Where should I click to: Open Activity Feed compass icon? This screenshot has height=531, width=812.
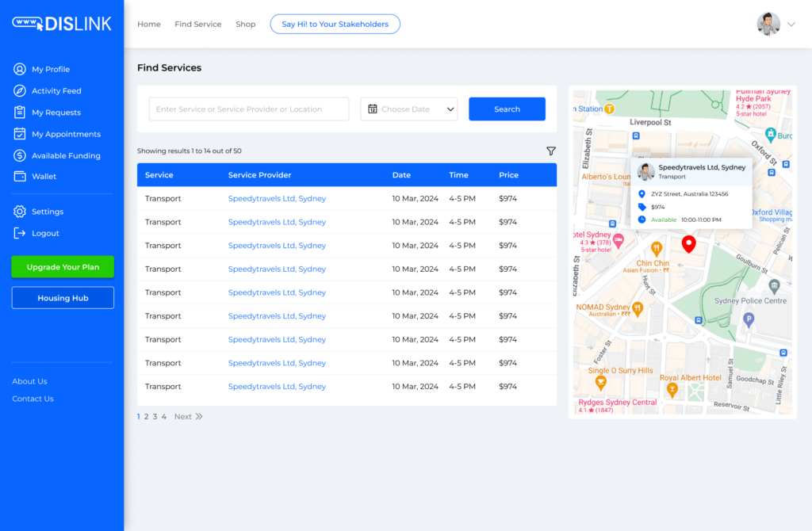click(x=20, y=91)
